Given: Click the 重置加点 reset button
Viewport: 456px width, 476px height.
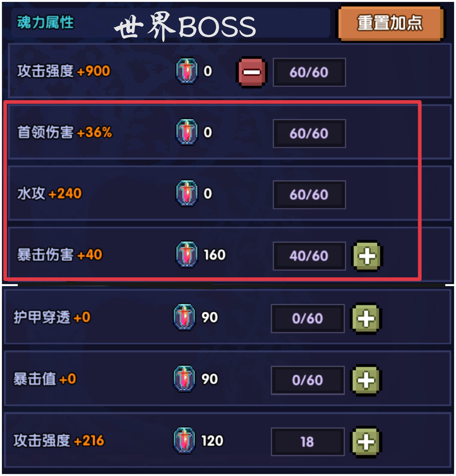Looking at the screenshot, I should [390, 23].
